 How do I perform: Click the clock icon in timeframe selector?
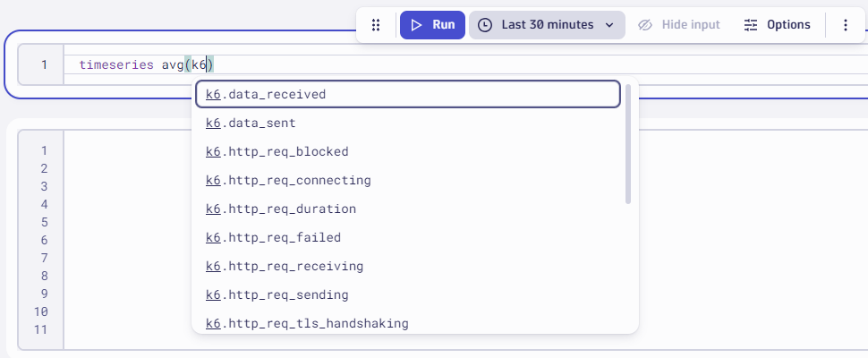485,25
